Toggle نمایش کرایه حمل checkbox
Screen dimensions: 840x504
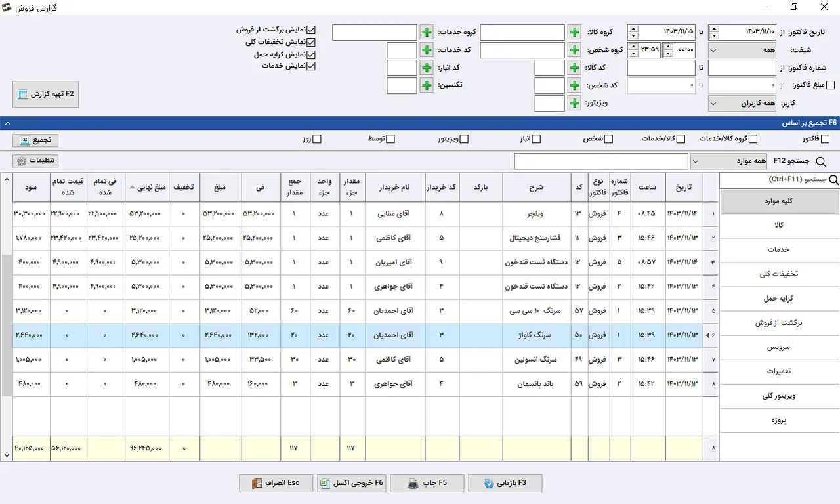click(x=311, y=54)
